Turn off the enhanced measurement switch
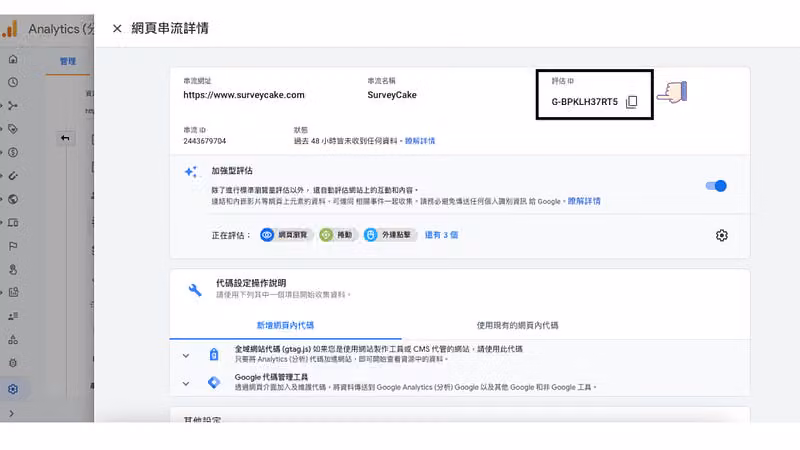This screenshot has width=800, height=450. point(716,186)
